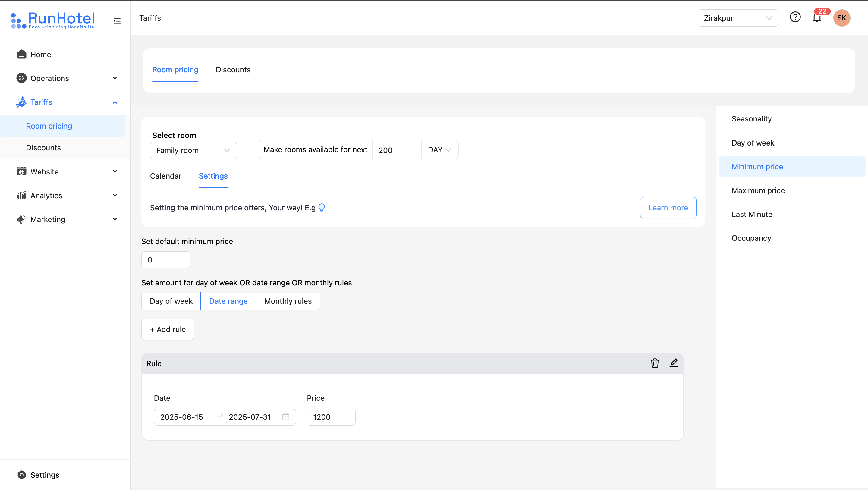Select Monthly rules rule type

[288, 301]
